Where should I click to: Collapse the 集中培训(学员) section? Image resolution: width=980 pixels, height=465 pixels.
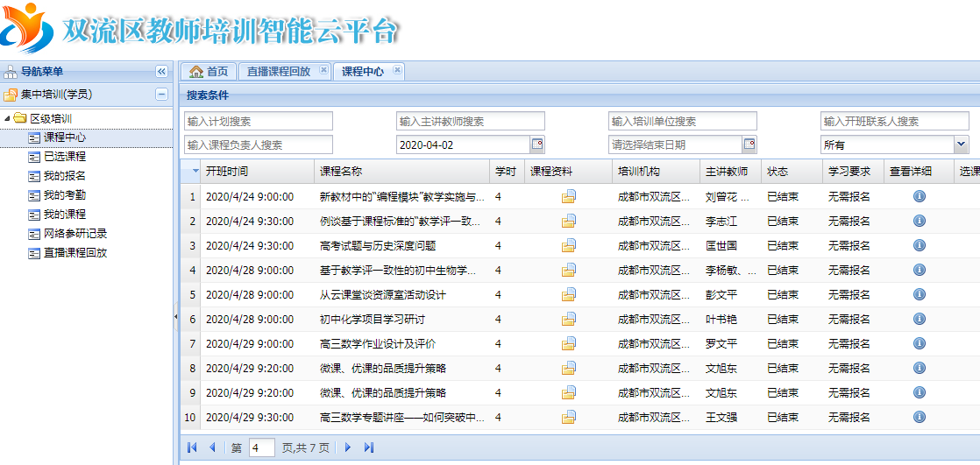coord(161,95)
